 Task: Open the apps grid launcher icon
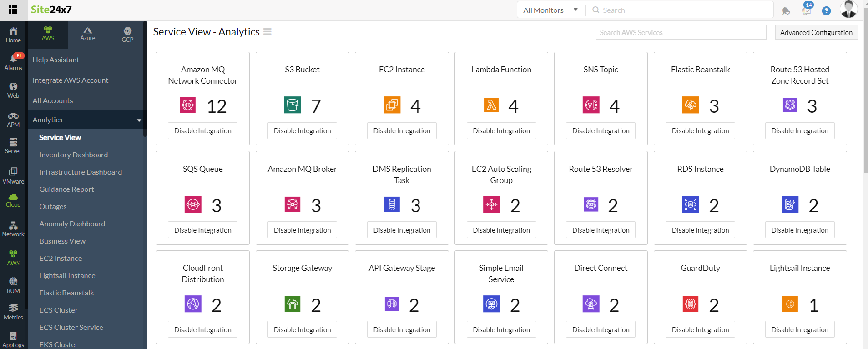[x=13, y=10]
